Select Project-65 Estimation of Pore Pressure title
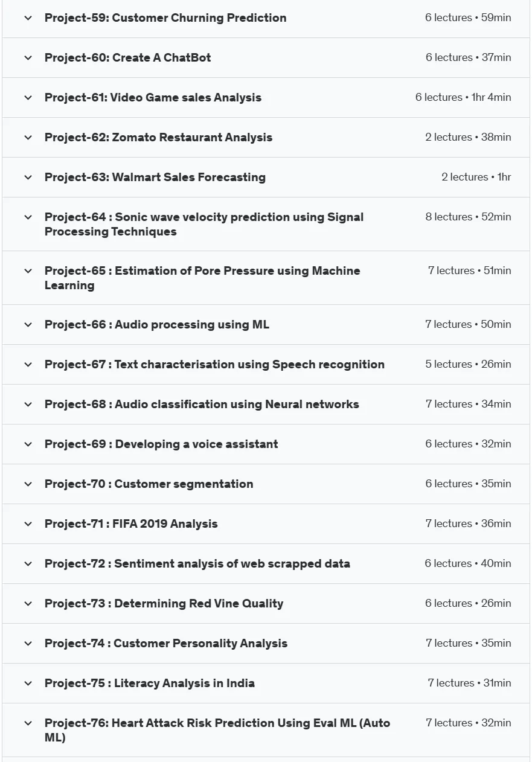The image size is (532, 762). [x=202, y=278]
